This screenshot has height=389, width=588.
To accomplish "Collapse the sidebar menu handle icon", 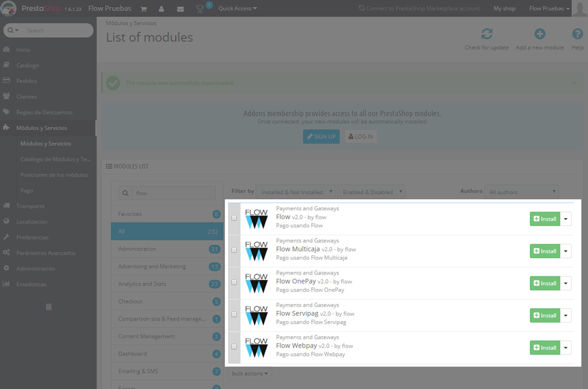I will point(48,307).
